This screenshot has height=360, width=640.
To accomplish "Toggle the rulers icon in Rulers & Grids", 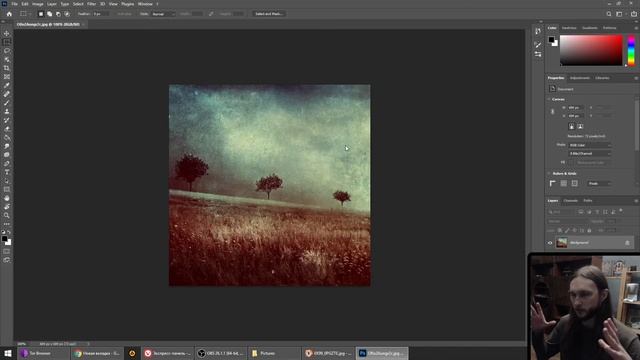I will pyautogui.click(x=553, y=183).
